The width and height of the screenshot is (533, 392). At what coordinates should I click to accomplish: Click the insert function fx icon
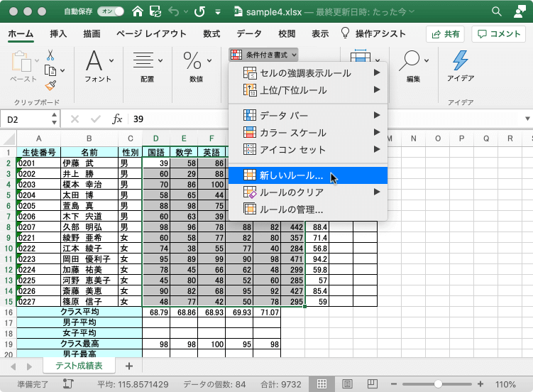click(117, 119)
